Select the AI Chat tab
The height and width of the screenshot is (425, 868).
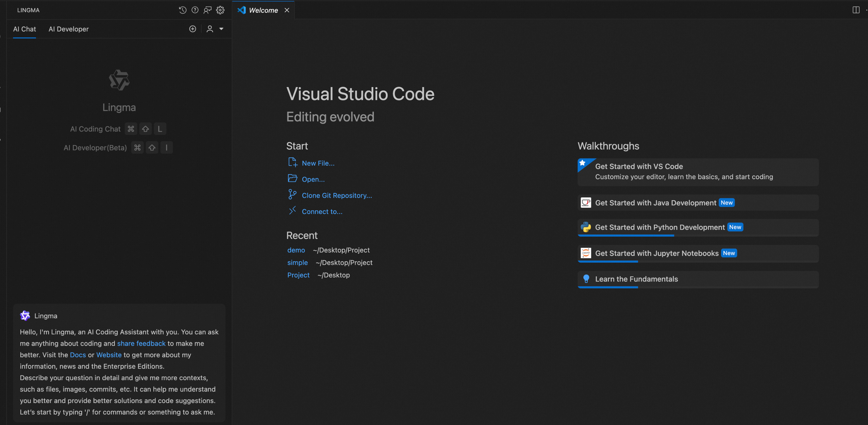point(24,29)
